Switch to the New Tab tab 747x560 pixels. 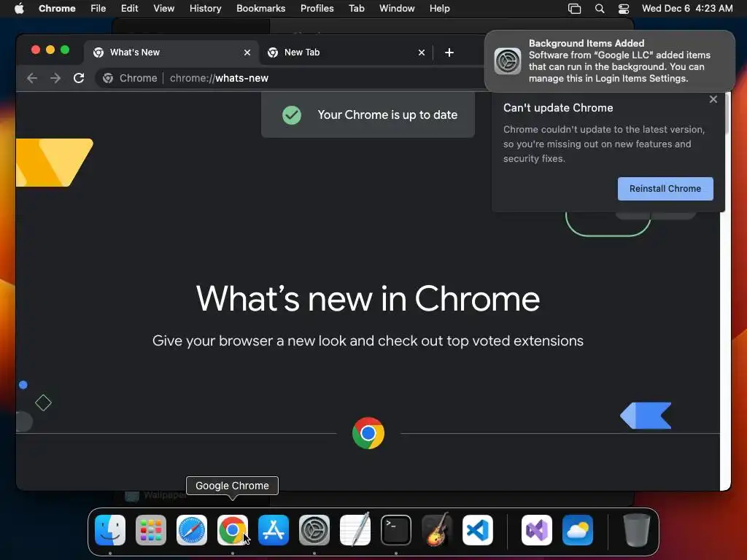tap(346, 52)
